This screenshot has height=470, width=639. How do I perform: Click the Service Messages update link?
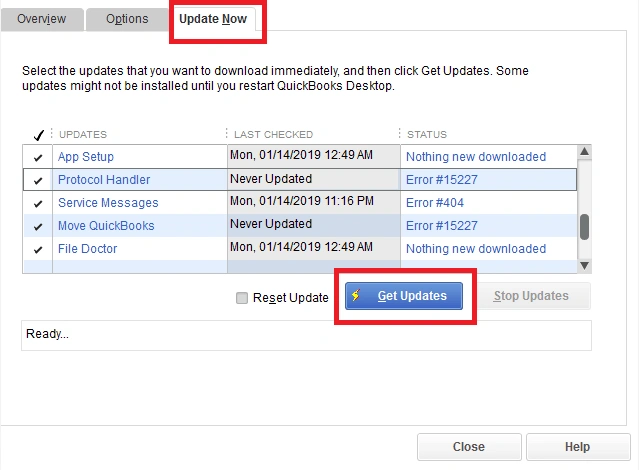(108, 203)
